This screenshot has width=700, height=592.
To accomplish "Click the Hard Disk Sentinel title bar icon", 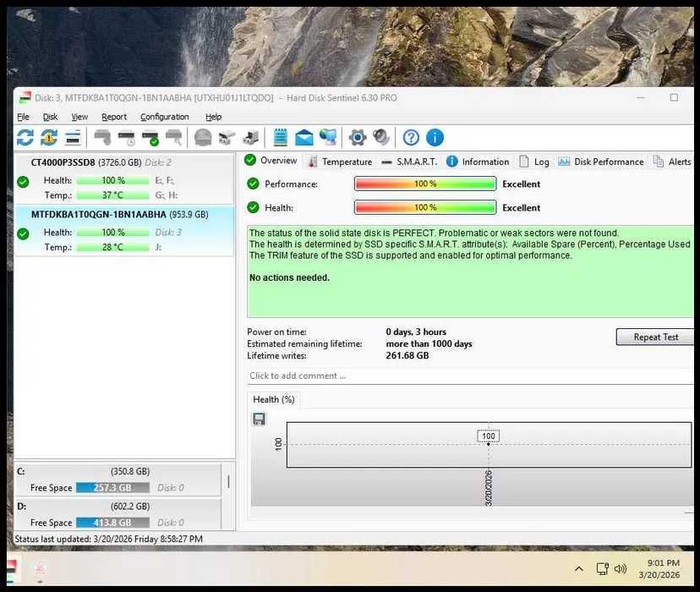I will pos(25,98).
